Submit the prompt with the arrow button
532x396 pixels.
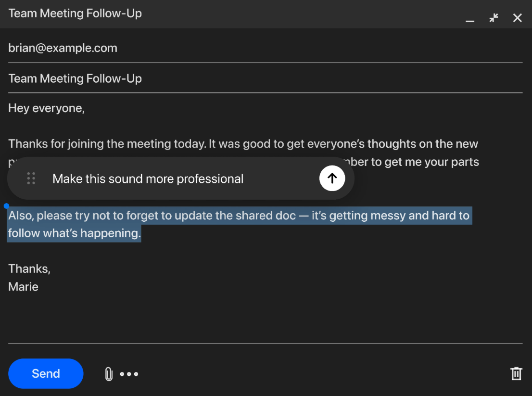(x=332, y=179)
